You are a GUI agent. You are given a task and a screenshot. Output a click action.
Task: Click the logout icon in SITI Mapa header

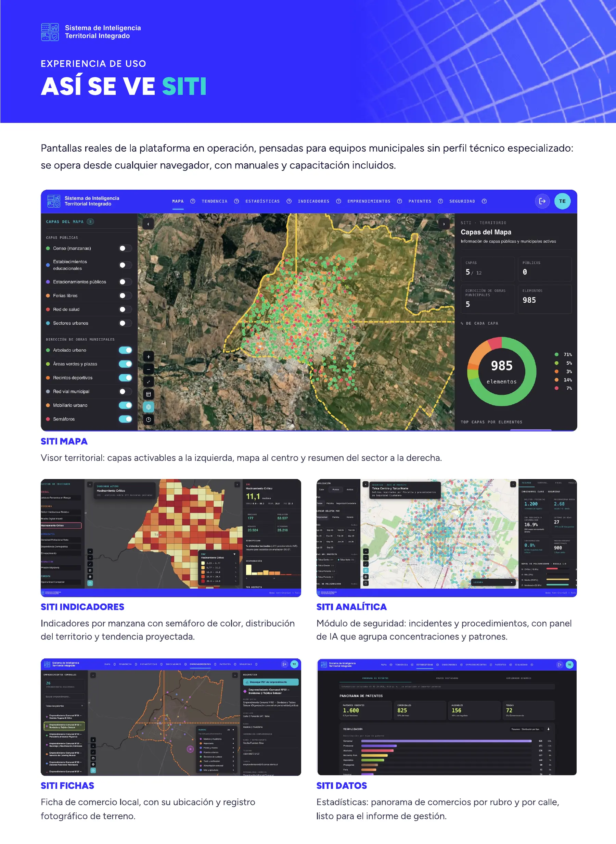click(x=542, y=201)
